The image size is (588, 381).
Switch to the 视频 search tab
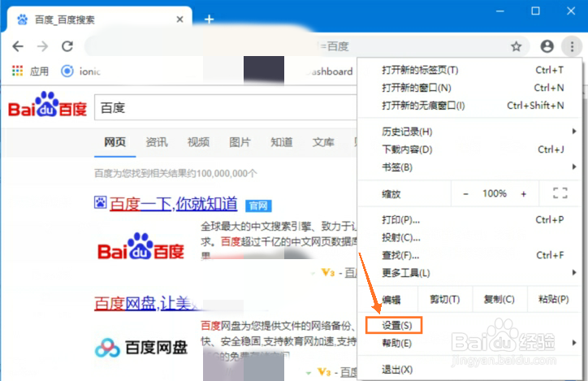pyautogui.click(x=198, y=142)
